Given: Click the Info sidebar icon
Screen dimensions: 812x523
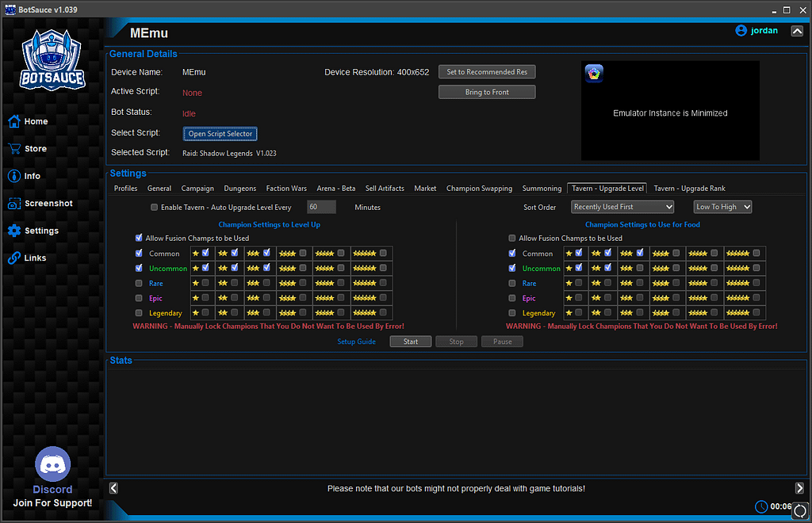Looking at the screenshot, I should [x=30, y=176].
